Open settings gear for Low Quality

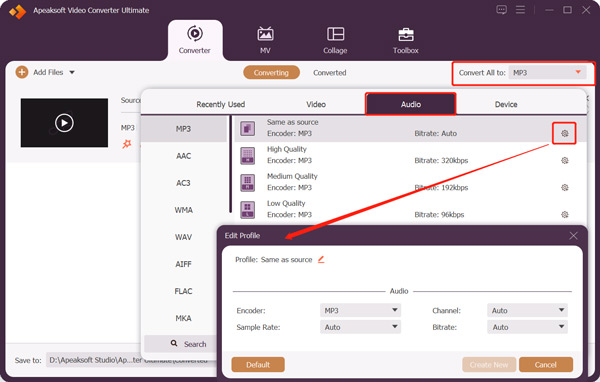[x=564, y=214]
